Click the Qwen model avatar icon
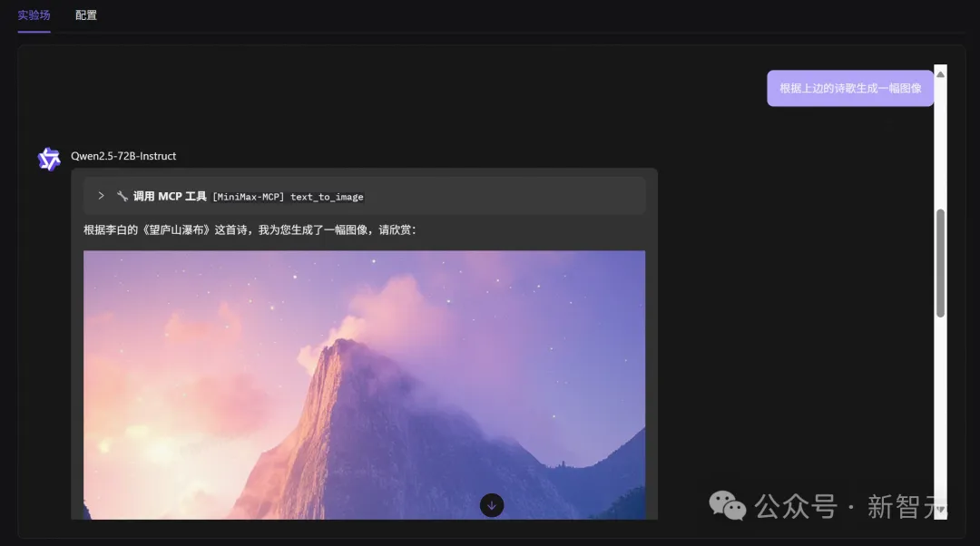 [49, 160]
